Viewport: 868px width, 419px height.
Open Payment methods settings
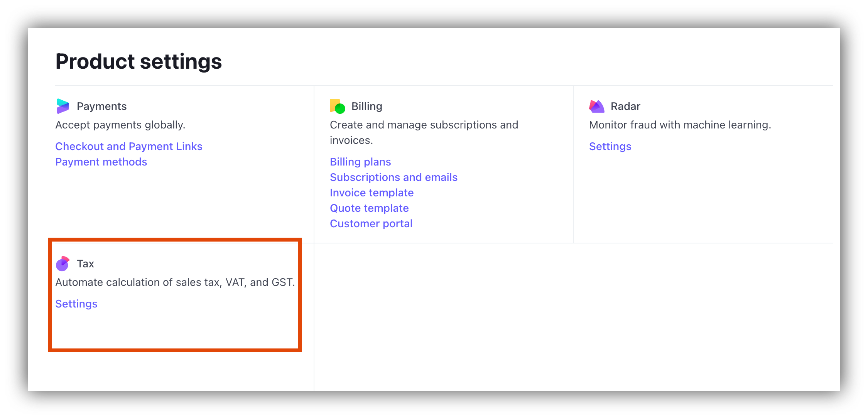(x=101, y=162)
